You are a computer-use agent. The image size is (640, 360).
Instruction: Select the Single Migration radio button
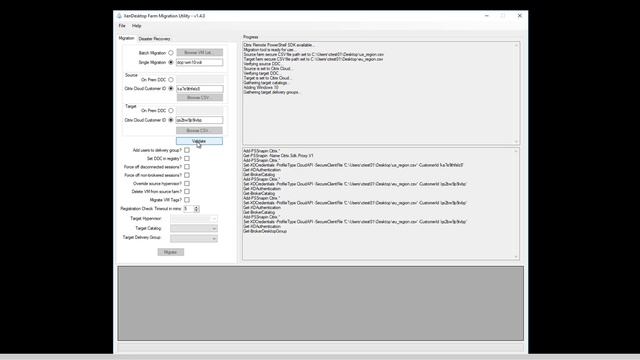pos(171,62)
